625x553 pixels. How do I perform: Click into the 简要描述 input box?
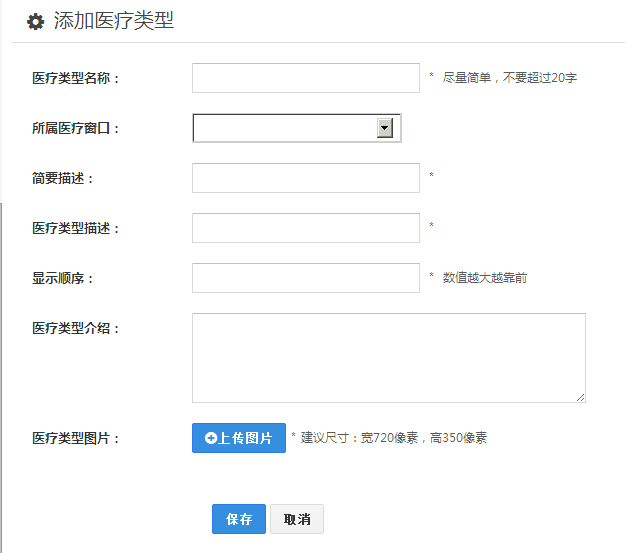305,178
